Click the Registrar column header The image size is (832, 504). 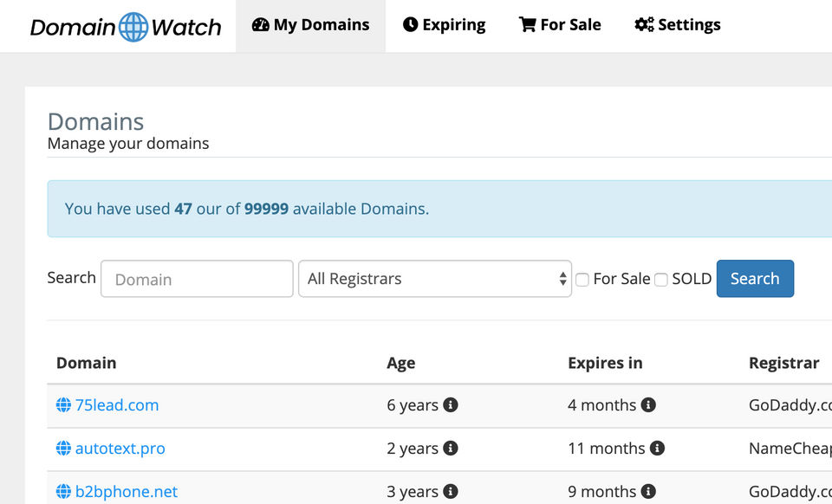[784, 363]
